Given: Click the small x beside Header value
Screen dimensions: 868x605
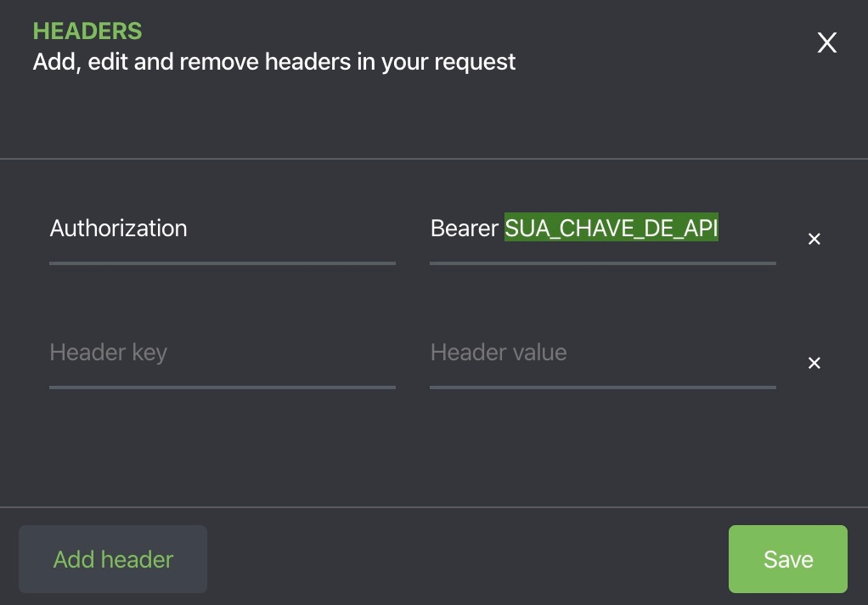Looking at the screenshot, I should point(814,364).
